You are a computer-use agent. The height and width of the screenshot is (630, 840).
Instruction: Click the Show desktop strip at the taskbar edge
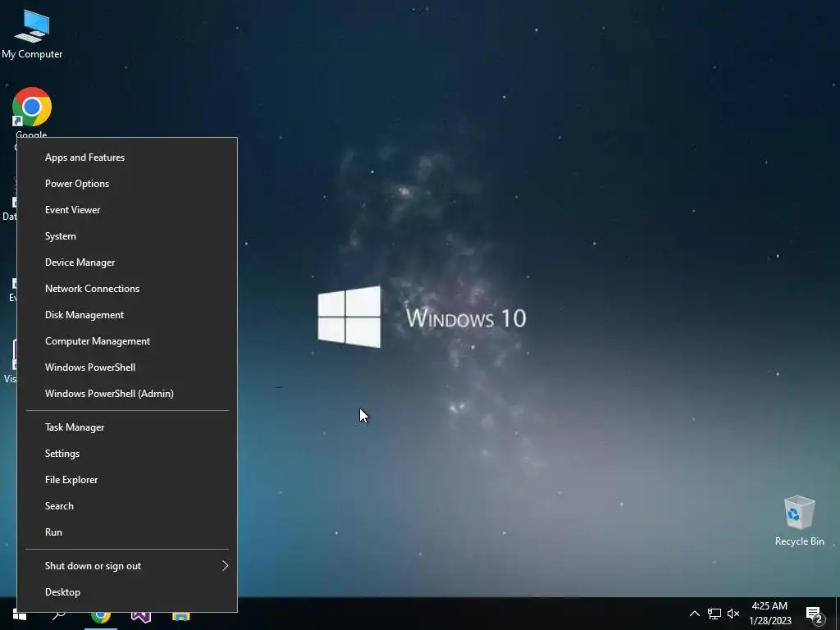[838, 614]
